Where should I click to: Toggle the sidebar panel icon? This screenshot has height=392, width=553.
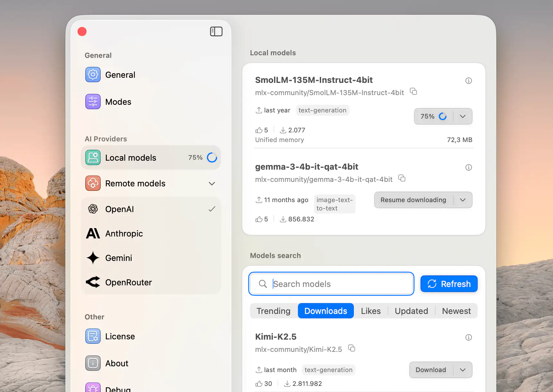(216, 31)
